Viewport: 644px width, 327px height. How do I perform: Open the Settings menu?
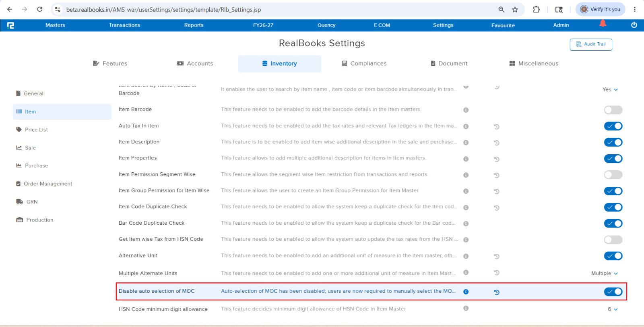click(x=443, y=25)
